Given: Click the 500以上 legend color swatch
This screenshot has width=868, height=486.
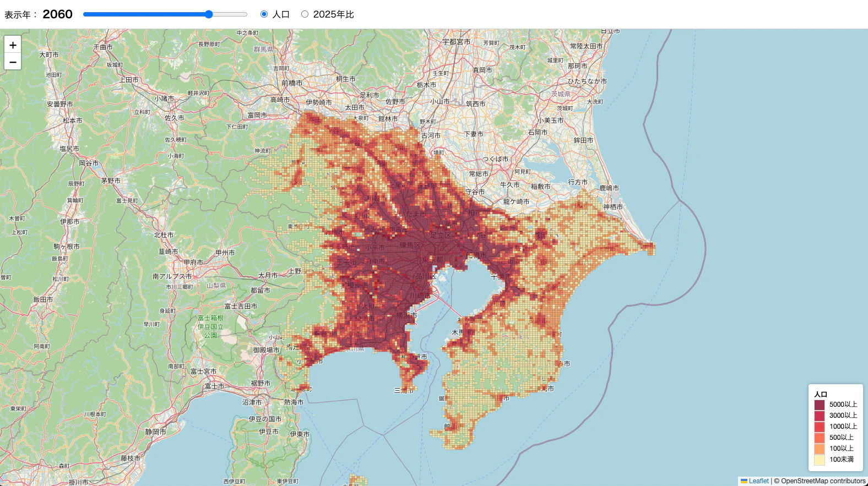Looking at the screenshot, I should pos(820,438).
